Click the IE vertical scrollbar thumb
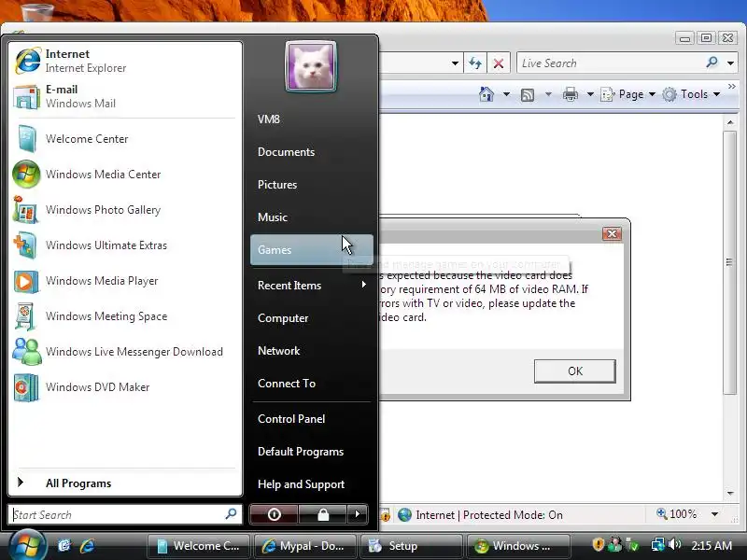Screen dimensions: 747x560 pos(729,262)
